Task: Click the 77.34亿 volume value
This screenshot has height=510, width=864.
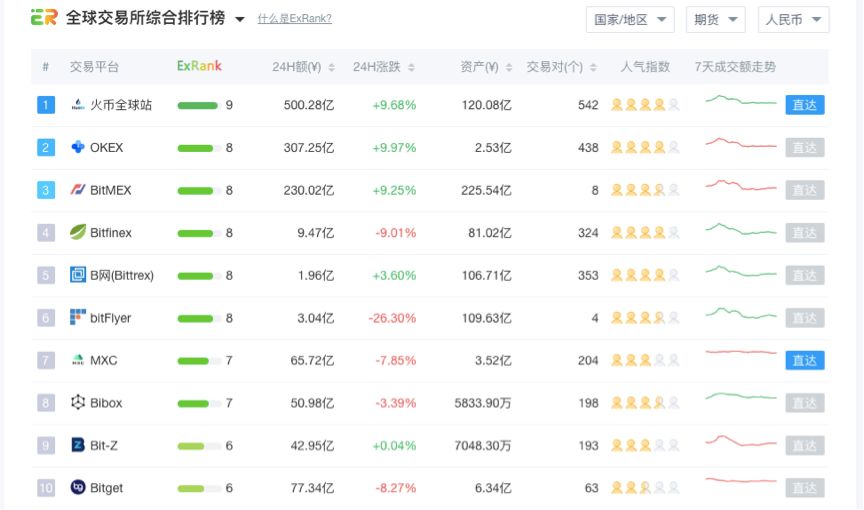Action: click(x=312, y=488)
